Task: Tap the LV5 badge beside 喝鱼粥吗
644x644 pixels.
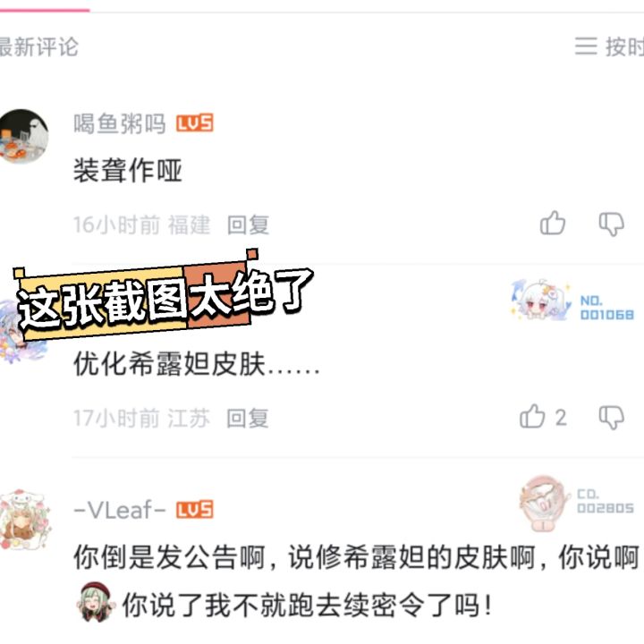Action: 195,123
